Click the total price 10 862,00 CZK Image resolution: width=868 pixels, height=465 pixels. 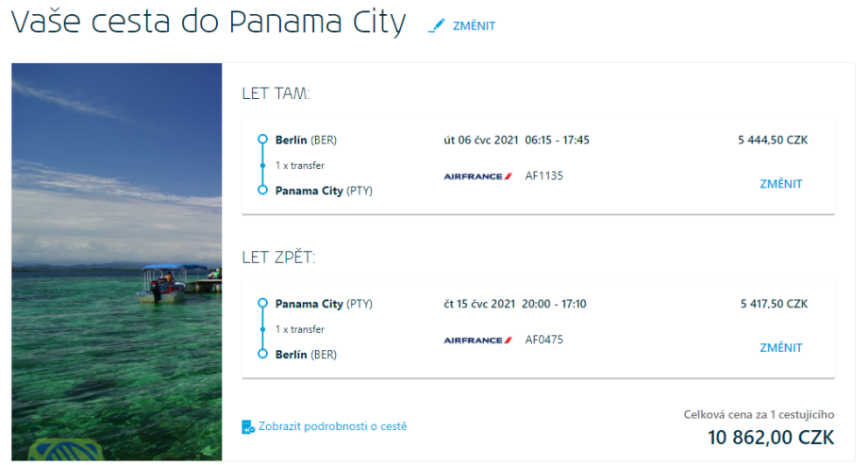(771, 438)
